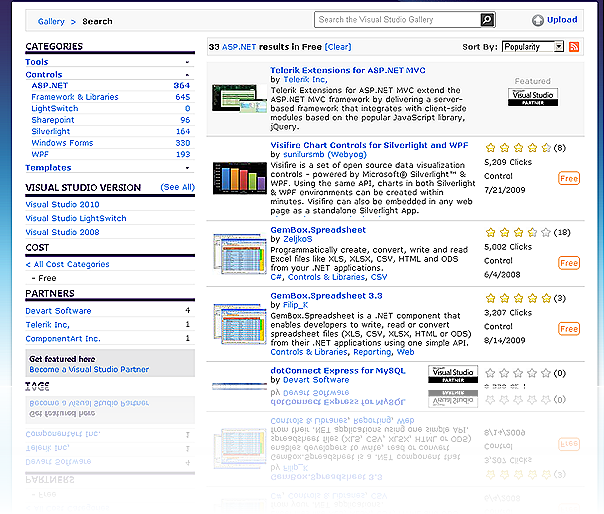Open dotConnect Express for MySQL title
604x514 pixels.
coord(338,371)
